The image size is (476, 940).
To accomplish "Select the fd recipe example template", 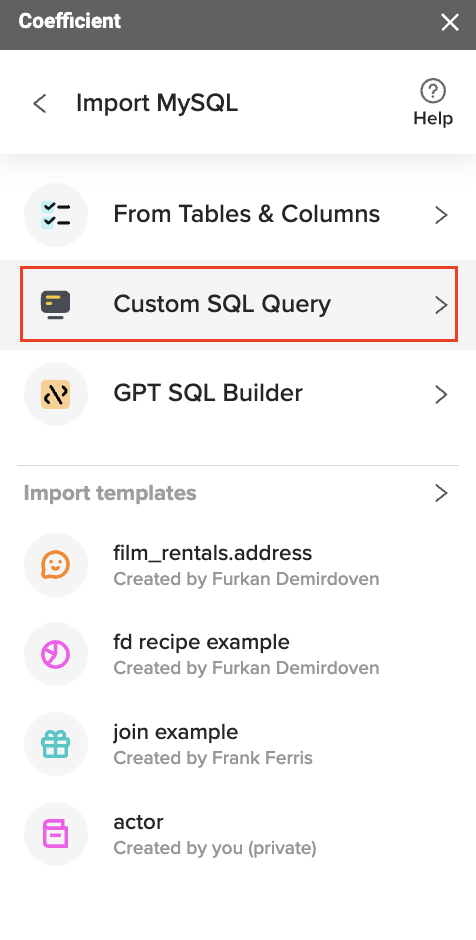I will (201, 642).
